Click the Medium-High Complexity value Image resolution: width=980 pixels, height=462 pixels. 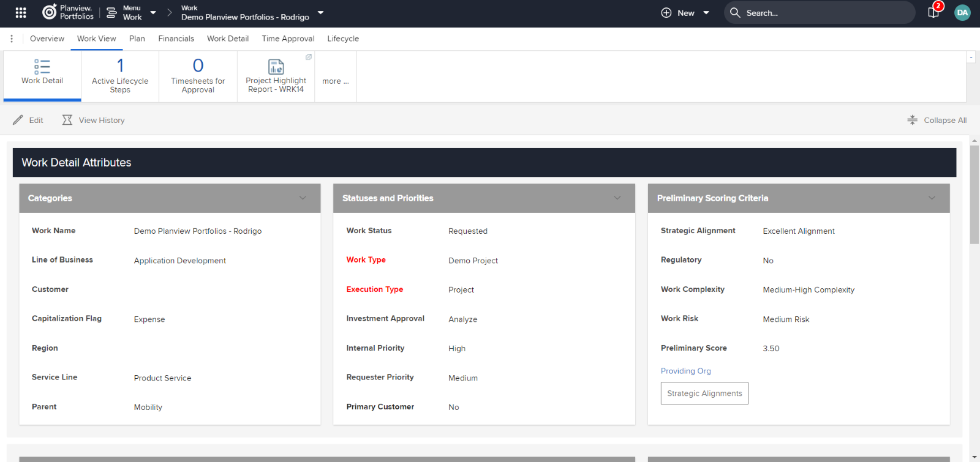(809, 290)
